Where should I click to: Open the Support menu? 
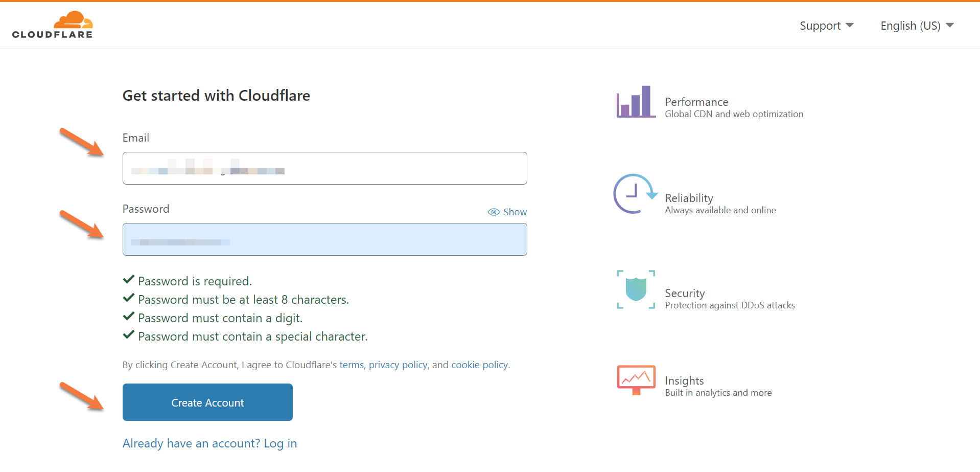(820, 26)
